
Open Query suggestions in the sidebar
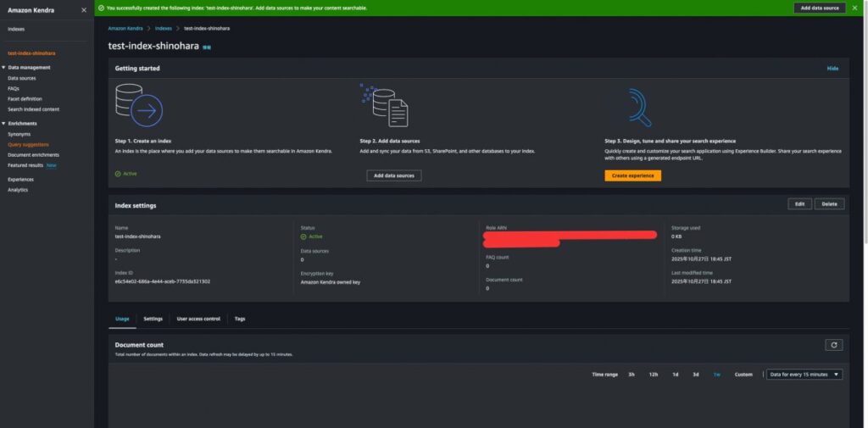point(28,144)
